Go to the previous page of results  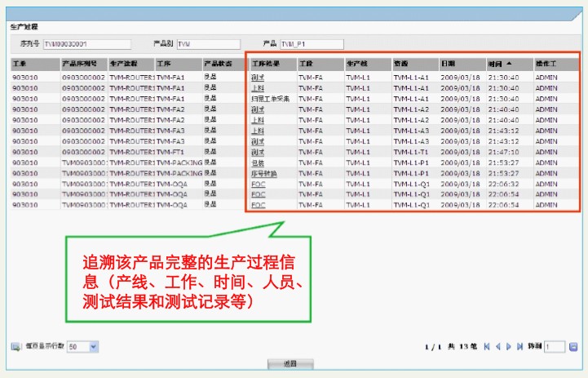coord(498,346)
